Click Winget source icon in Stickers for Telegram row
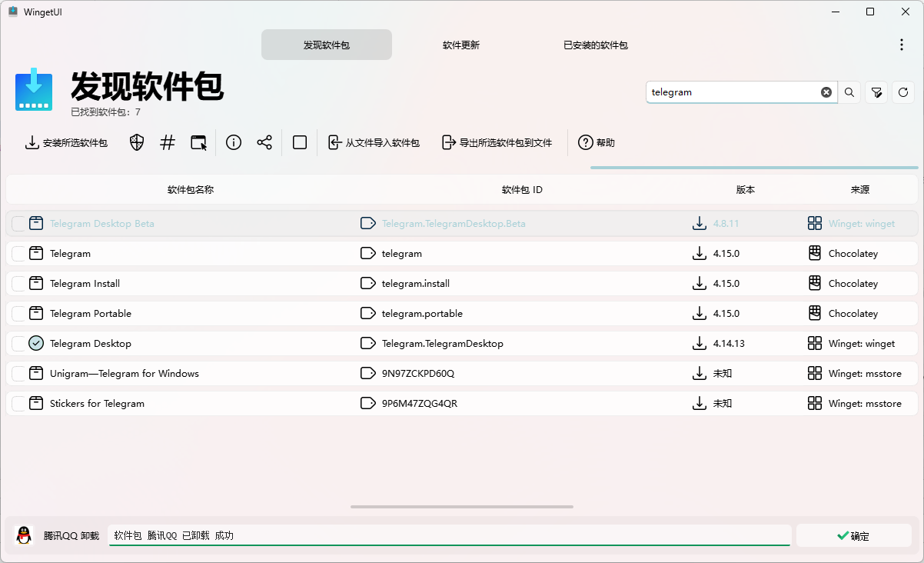 click(x=815, y=403)
